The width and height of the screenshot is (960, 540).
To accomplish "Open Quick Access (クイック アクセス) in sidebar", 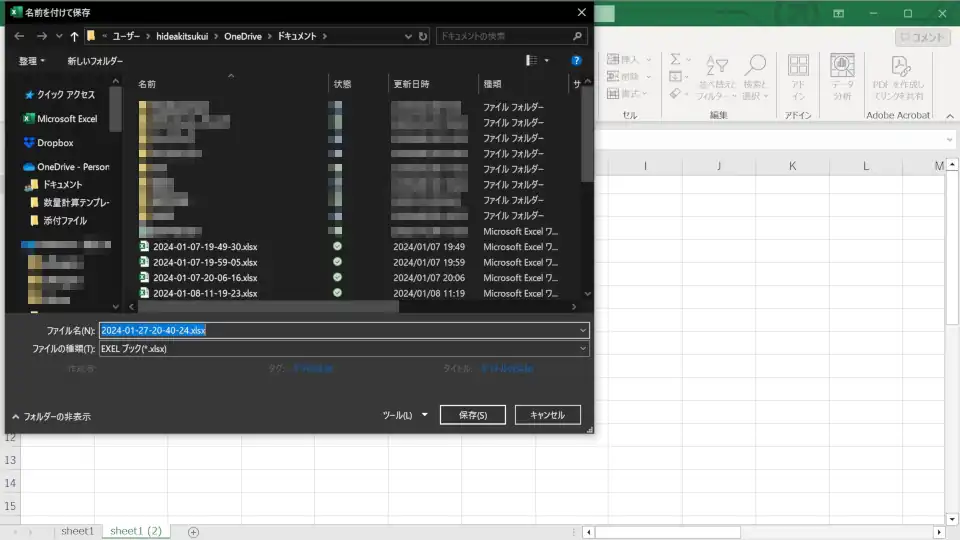I will click(x=65, y=95).
